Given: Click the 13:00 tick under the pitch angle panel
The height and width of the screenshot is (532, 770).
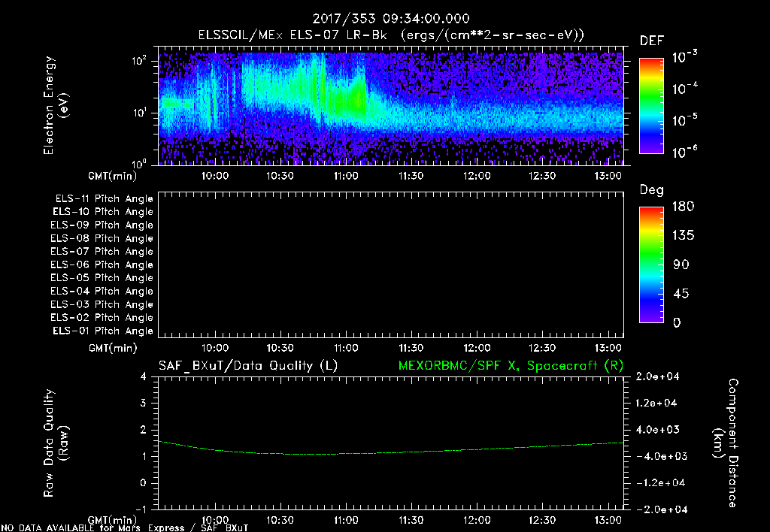Looking at the screenshot, I should (608, 349).
